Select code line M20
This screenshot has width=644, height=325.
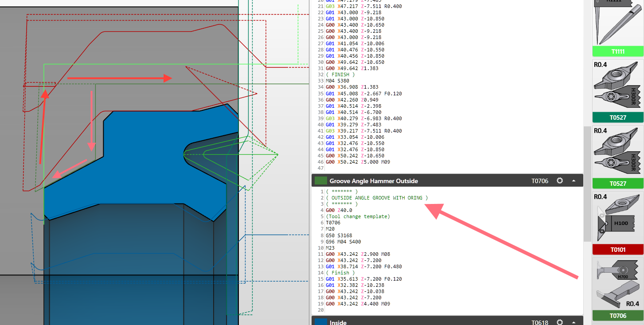point(330,229)
